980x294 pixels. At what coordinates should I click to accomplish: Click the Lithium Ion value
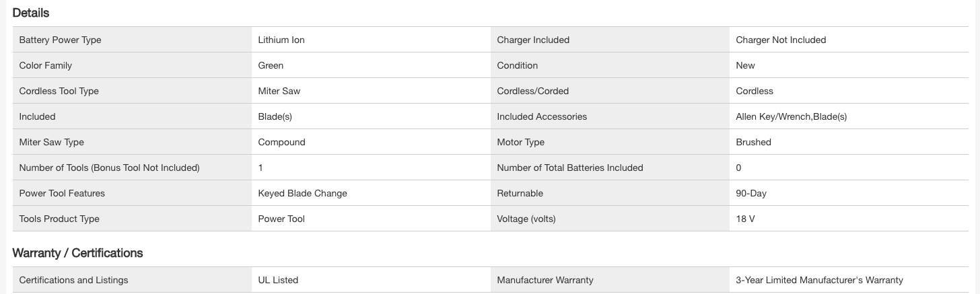point(281,40)
